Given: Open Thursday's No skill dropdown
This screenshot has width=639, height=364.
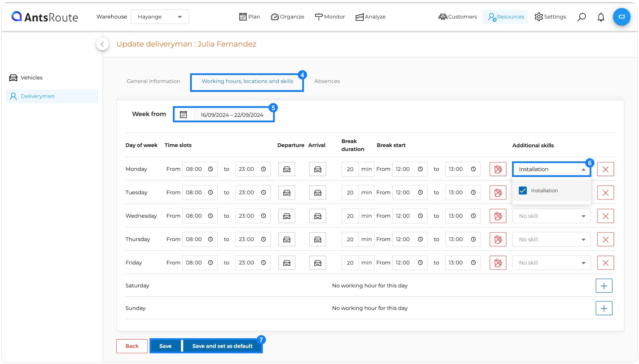Looking at the screenshot, I should click(x=552, y=239).
